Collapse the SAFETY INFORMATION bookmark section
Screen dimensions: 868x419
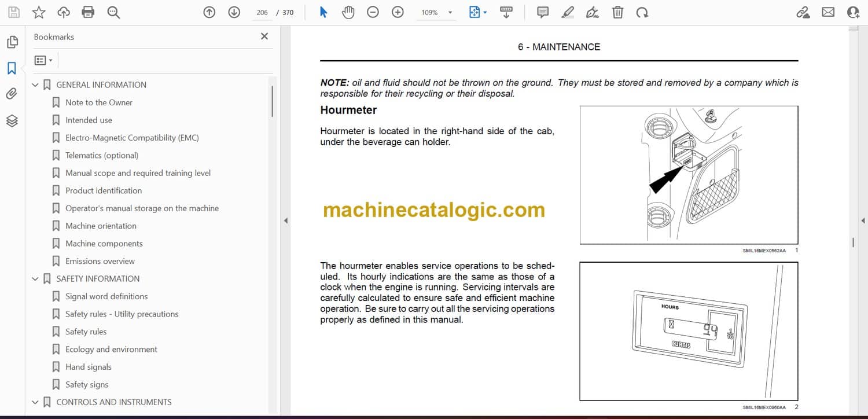click(35, 279)
